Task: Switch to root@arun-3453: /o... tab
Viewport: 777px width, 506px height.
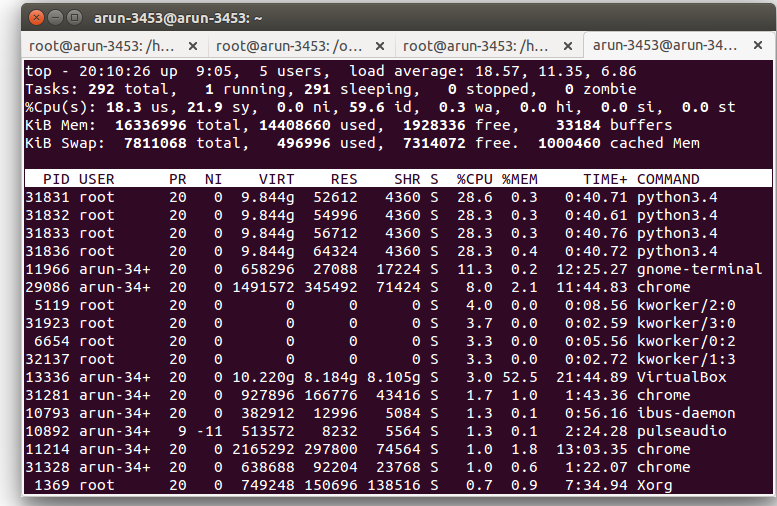Action: (289, 46)
